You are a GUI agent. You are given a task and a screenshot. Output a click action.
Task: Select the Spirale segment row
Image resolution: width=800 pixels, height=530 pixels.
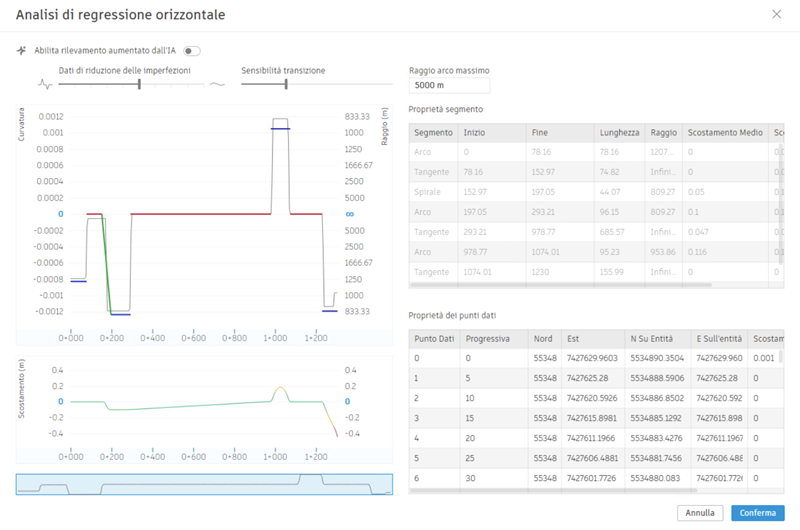pyautogui.click(x=596, y=192)
